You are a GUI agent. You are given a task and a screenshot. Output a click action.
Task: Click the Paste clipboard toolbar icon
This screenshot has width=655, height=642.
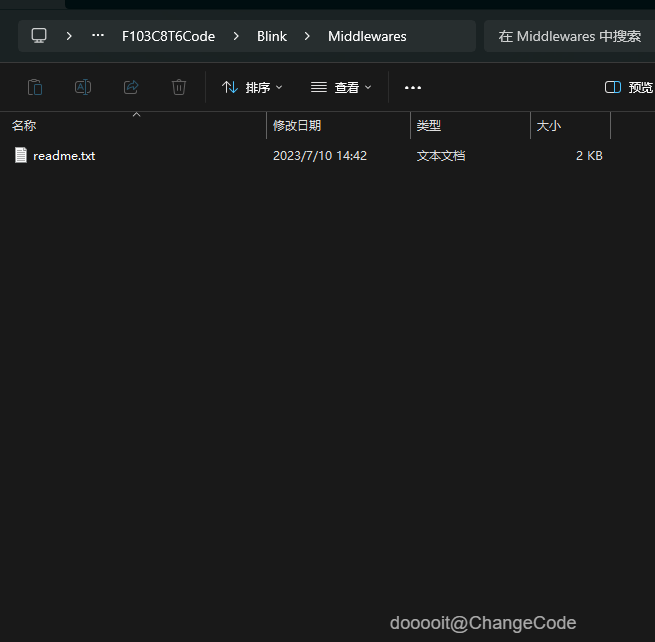coord(35,87)
